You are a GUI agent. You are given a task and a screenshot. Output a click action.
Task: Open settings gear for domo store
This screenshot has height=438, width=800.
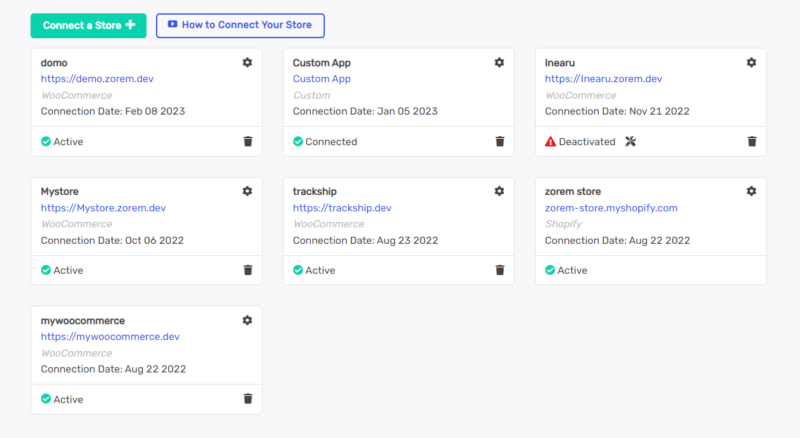click(247, 62)
